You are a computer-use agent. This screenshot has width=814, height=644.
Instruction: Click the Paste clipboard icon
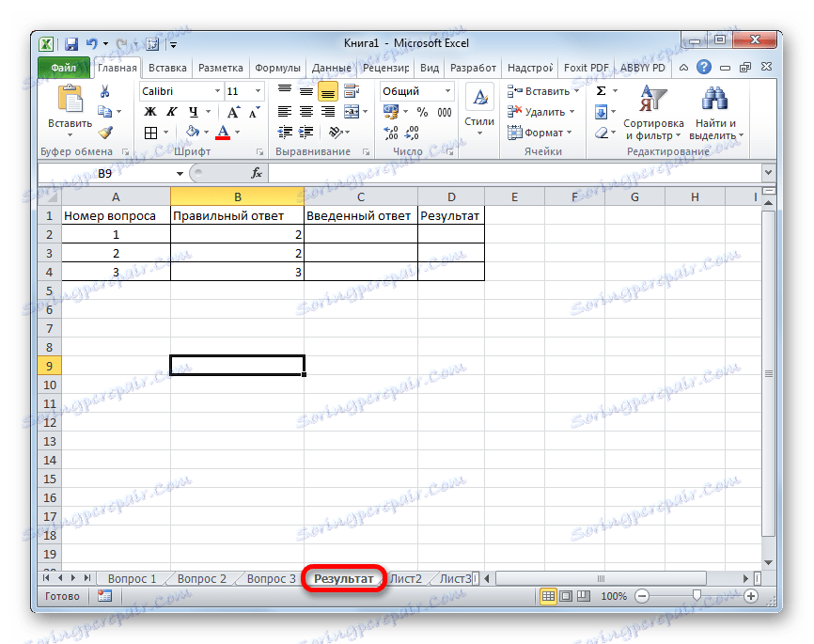(x=70, y=99)
